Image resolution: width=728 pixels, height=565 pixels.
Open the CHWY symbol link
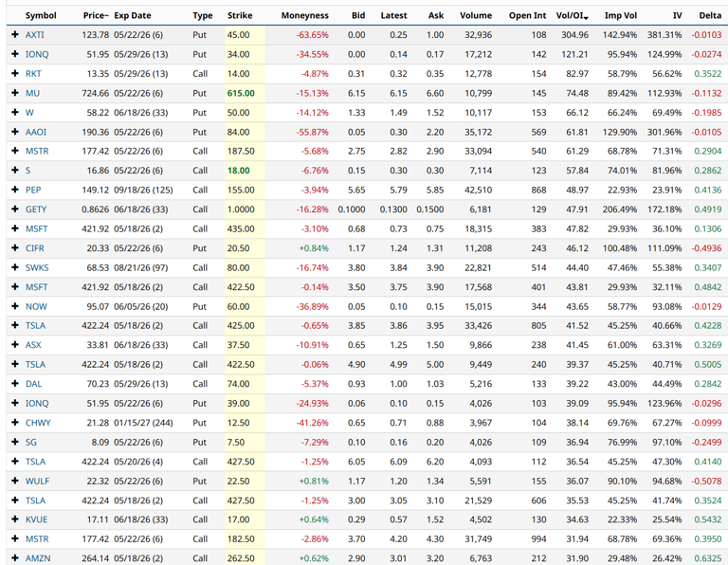pyautogui.click(x=38, y=423)
